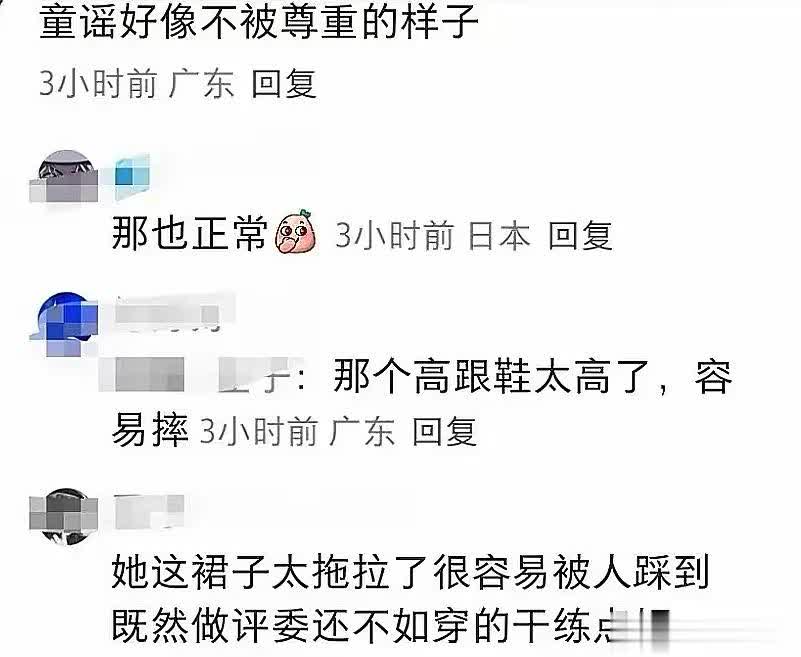Reply to the 童谣好像不被尊重 comment
801x657 pixels.
click(284, 84)
